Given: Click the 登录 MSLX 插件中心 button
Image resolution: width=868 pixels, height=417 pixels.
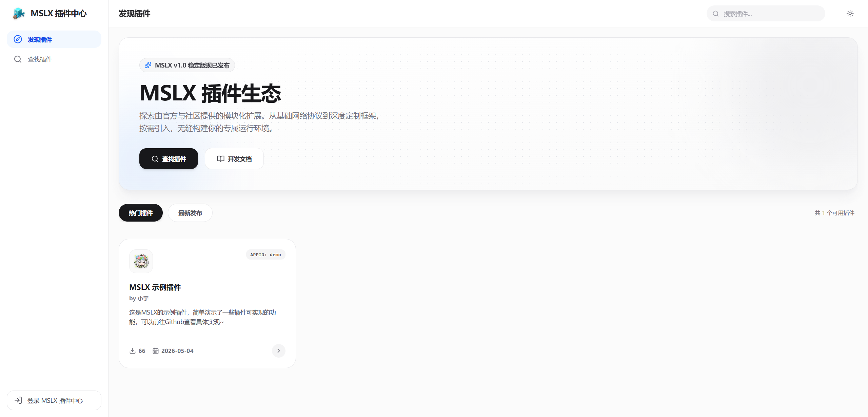Looking at the screenshot, I should tap(54, 400).
